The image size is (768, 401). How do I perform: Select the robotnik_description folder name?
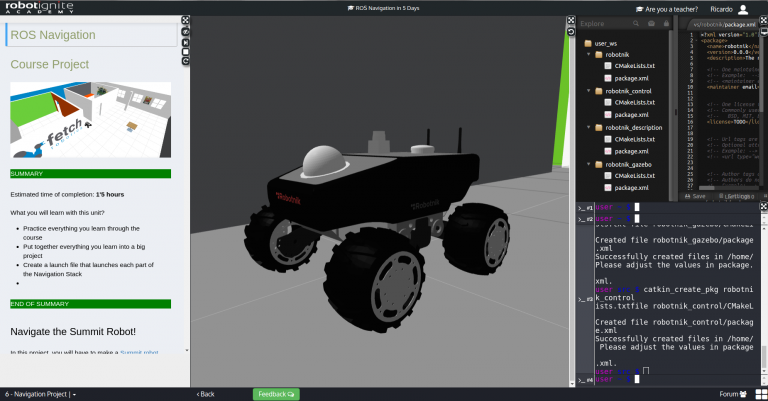tap(634, 128)
